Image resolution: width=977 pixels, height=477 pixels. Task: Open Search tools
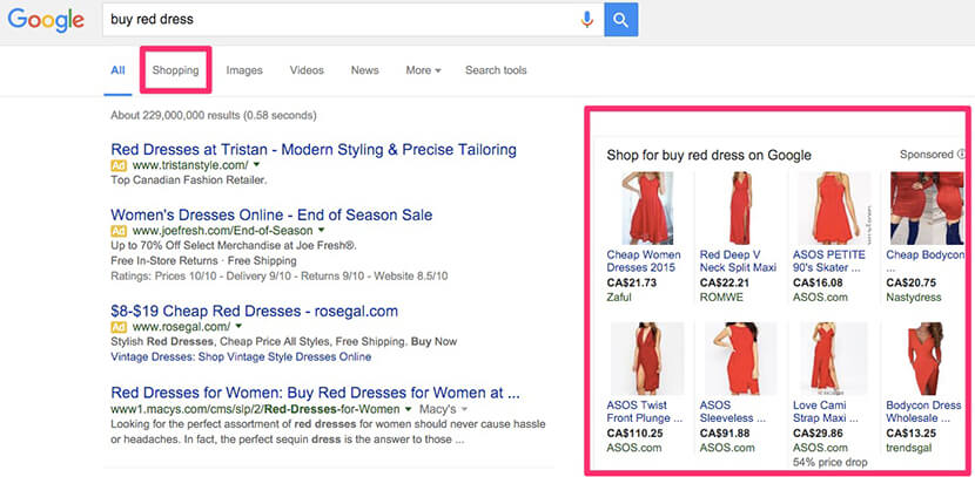(496, 70)
